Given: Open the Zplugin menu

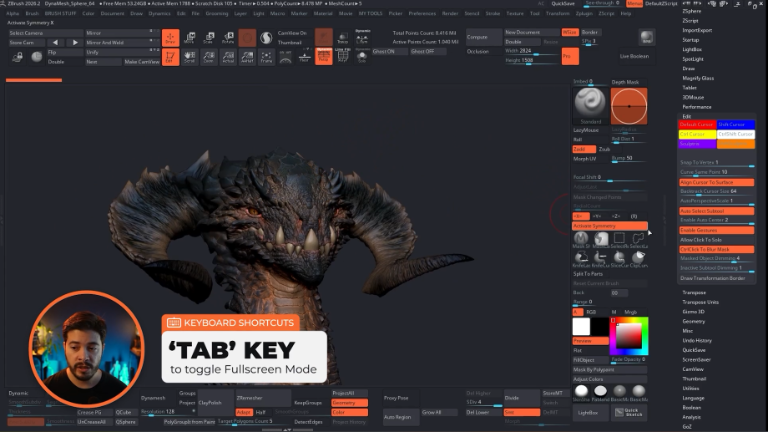Looking at the screenshot, I should click(584, 13).
